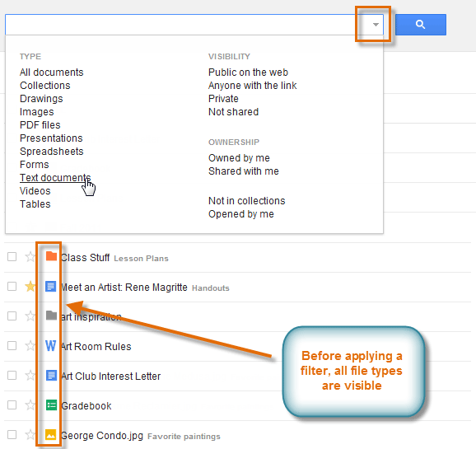Click the document icon for Art Club Interest Letter

51,375
